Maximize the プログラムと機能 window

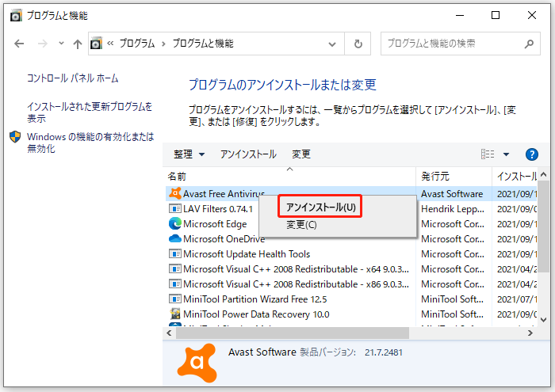496,15
